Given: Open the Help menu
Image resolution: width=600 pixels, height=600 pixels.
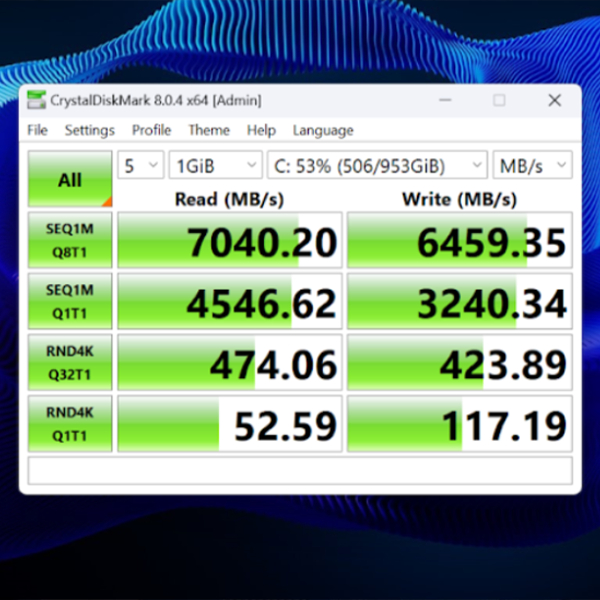Looking at the screenshot, I should click(261, 130).
